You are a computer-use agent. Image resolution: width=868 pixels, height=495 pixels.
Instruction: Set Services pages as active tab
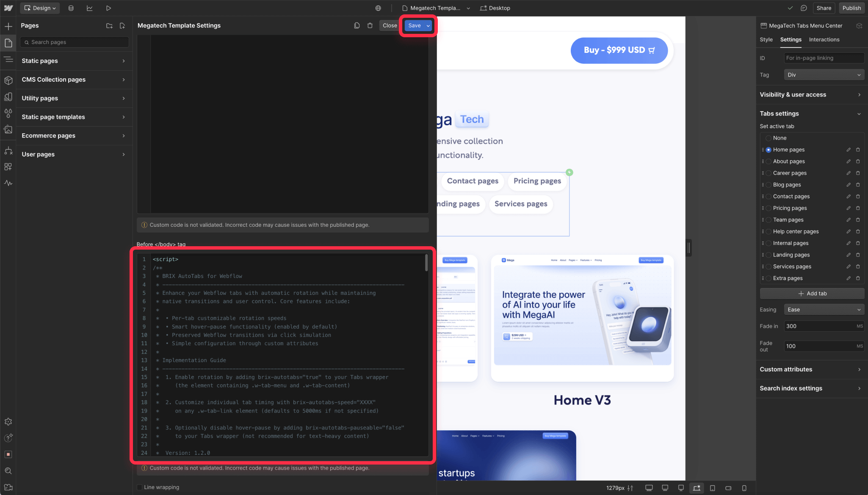(x=768, y=267)
